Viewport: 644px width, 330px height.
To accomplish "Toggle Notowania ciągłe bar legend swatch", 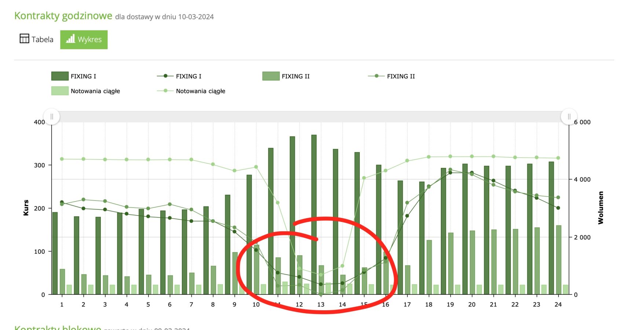I will click(x=60, y=91).
